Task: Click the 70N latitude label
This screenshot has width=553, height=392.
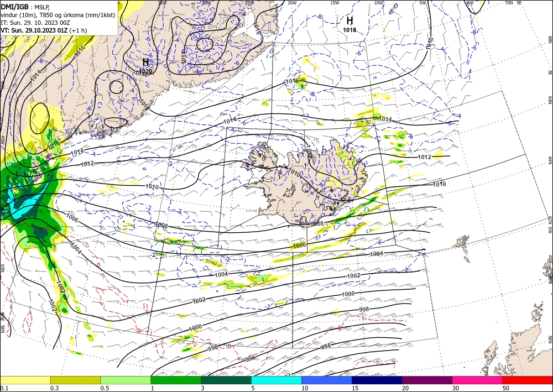Action: point(509,3)
